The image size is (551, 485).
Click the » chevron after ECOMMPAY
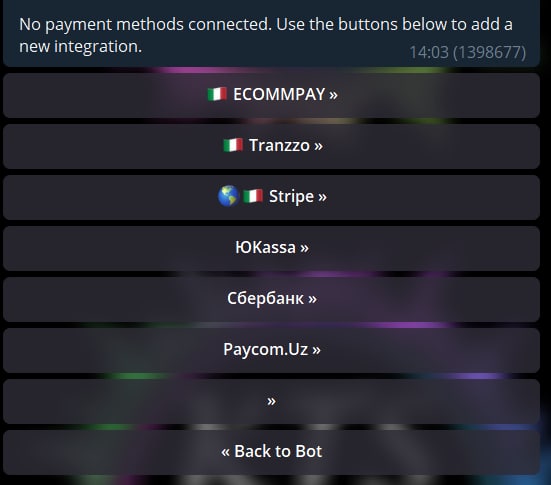point(333,95)
